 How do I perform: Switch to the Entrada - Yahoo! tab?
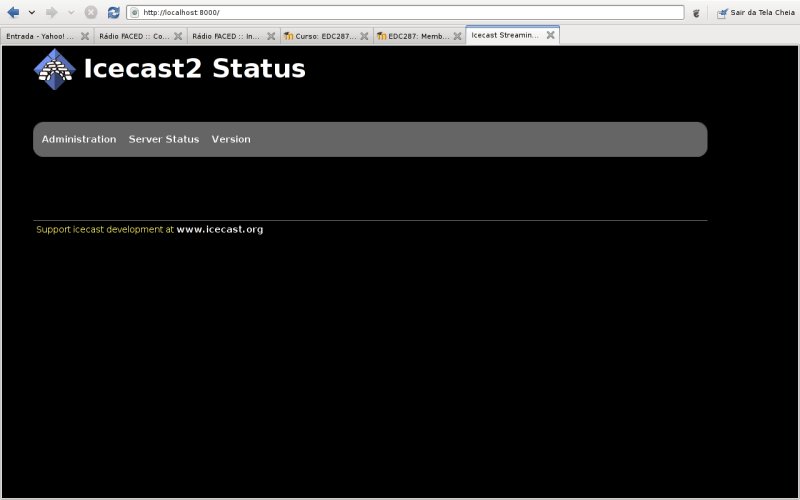tap(40, 35)
